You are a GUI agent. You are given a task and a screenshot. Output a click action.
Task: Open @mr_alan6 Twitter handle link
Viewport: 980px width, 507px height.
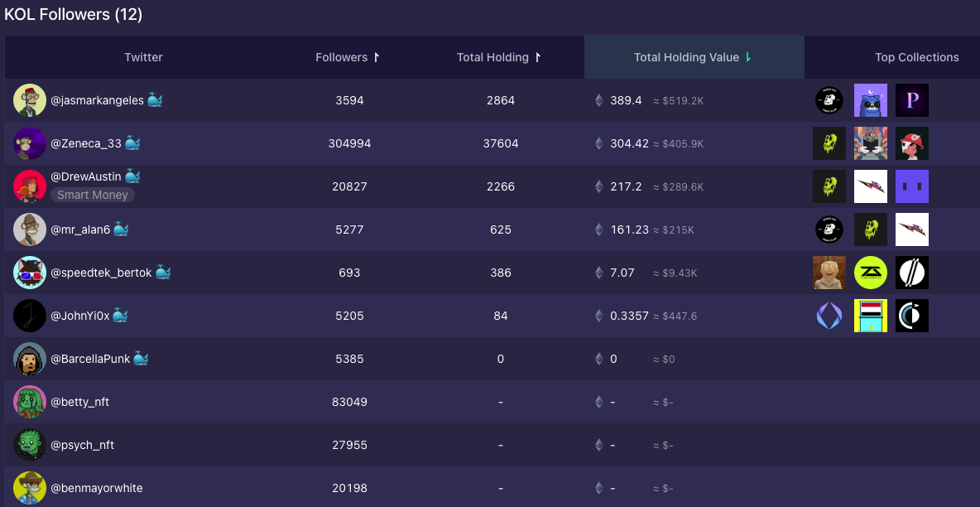80,229
